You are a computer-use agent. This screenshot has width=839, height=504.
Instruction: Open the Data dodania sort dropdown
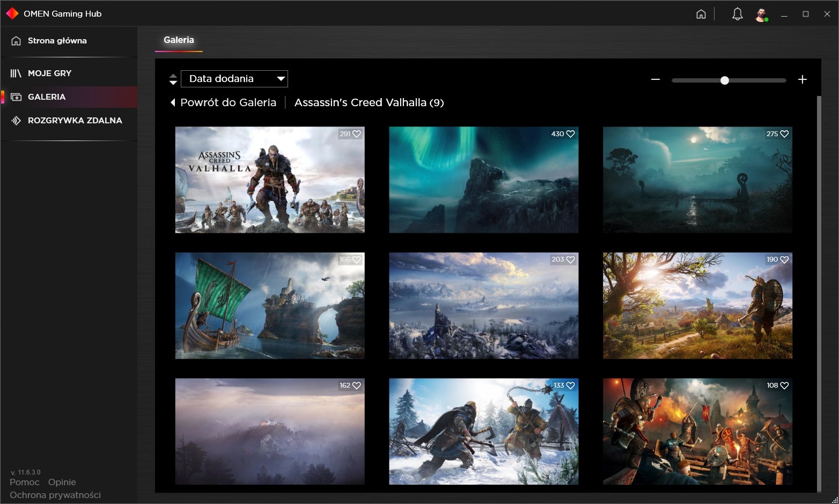click(x=234, y=79)
